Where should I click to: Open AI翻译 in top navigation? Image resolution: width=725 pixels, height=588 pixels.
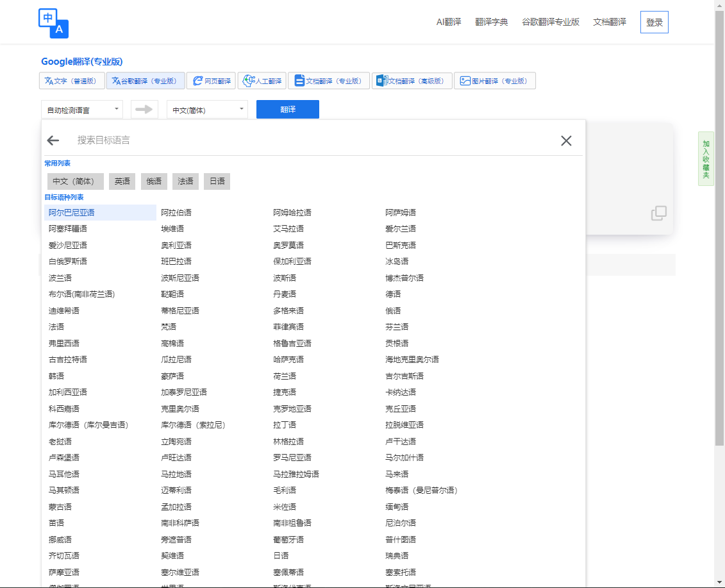(449, 22)
